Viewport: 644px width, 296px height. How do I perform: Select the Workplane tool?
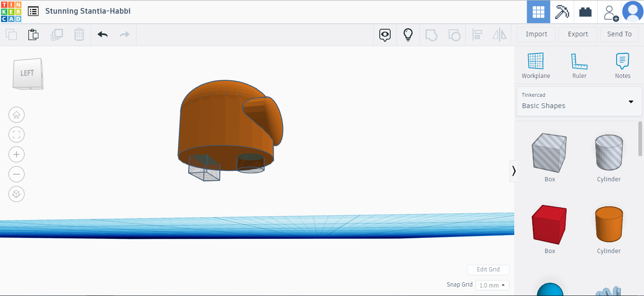(536, 66)
